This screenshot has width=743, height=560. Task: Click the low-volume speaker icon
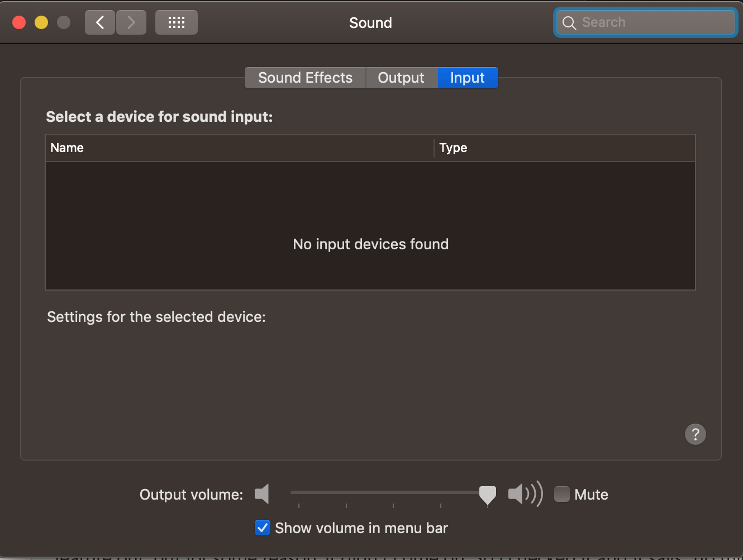[x=262, y=494]
